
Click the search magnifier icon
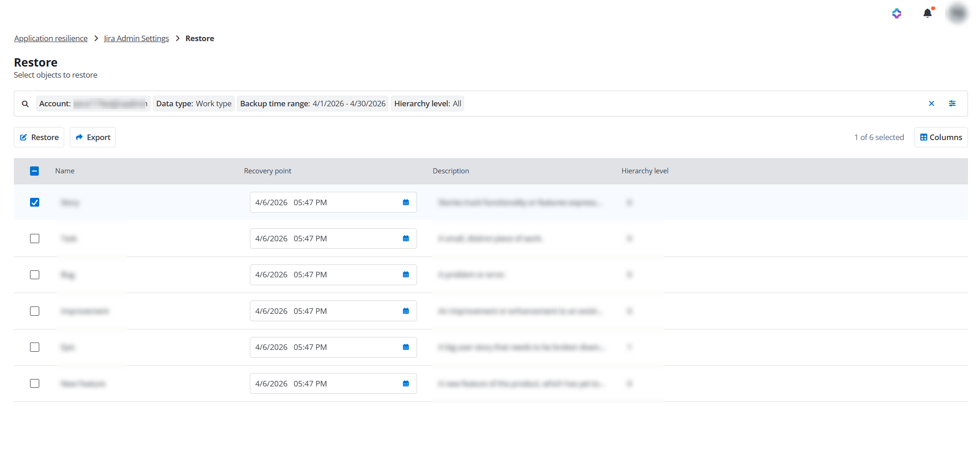pyautogui.click(x=25, y=104)
